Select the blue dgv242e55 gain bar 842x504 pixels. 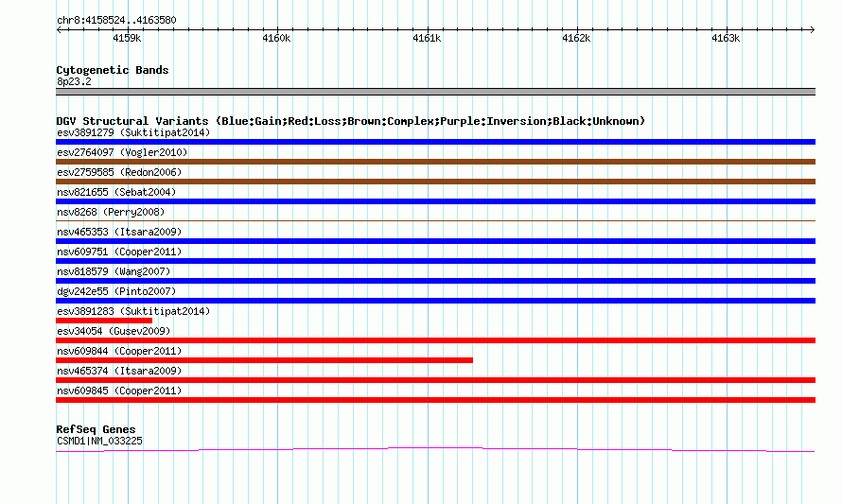tap(435, 301)
